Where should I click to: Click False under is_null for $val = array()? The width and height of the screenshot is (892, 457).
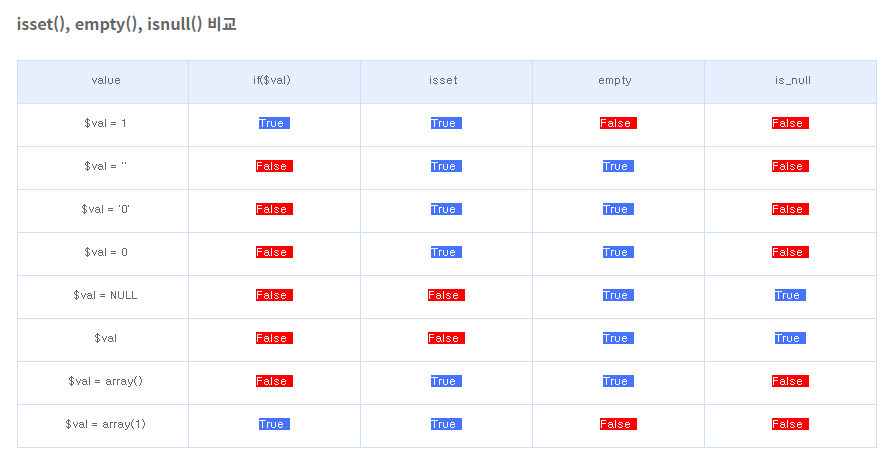point(790,381)
